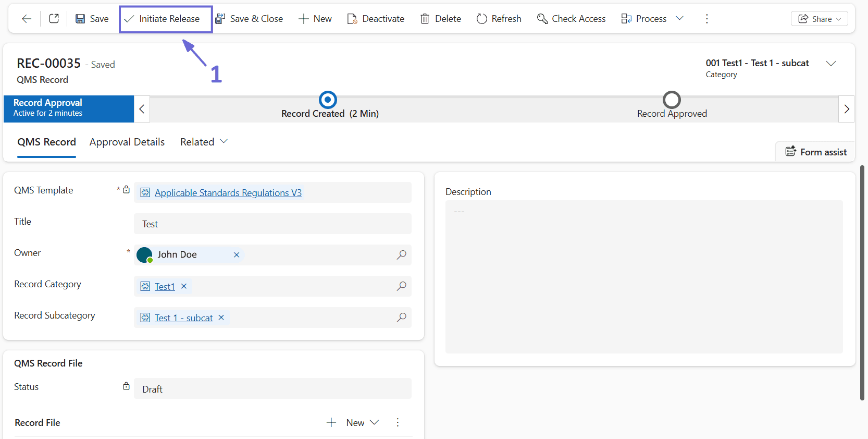This screenshot has width=868, height=439.
Task: Delete the record
Action: [441, 19]
